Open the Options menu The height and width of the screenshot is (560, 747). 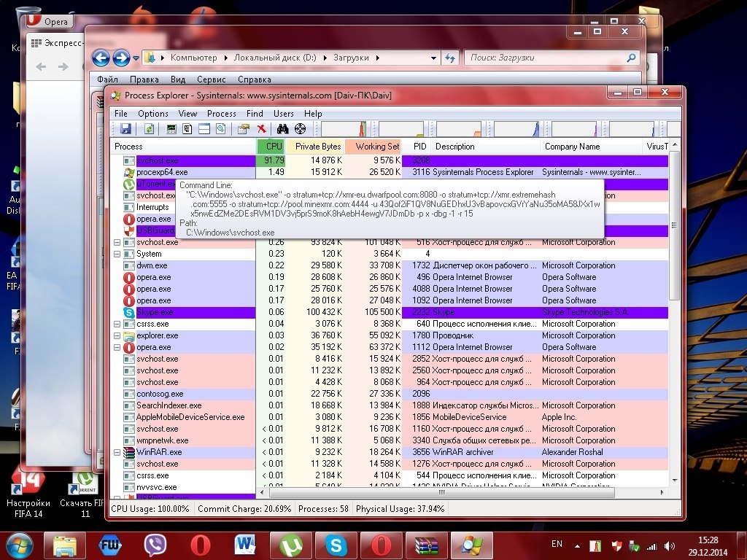pos(153,114)
